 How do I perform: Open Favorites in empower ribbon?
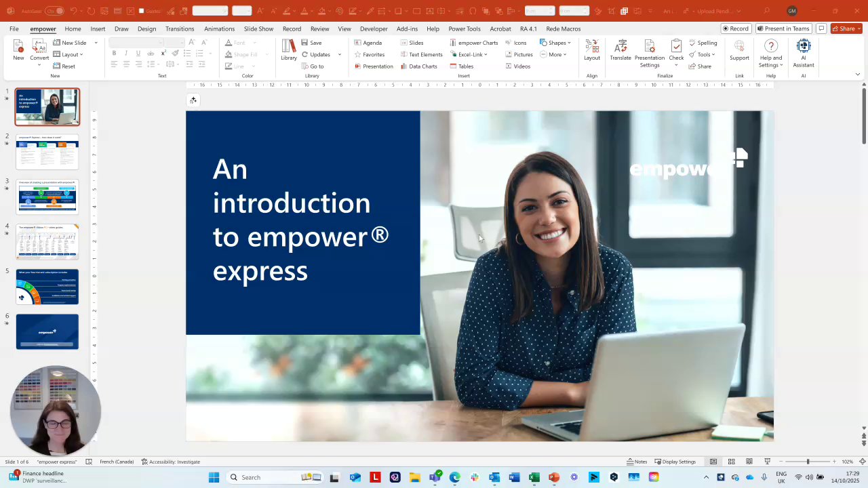tap(369, 54)
